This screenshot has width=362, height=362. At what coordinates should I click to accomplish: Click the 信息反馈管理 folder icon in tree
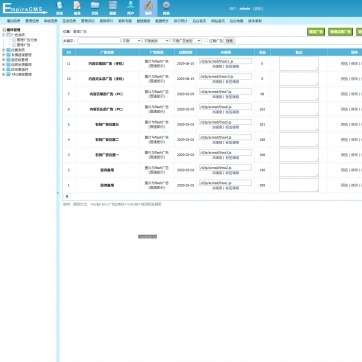[x=9, y=65]
